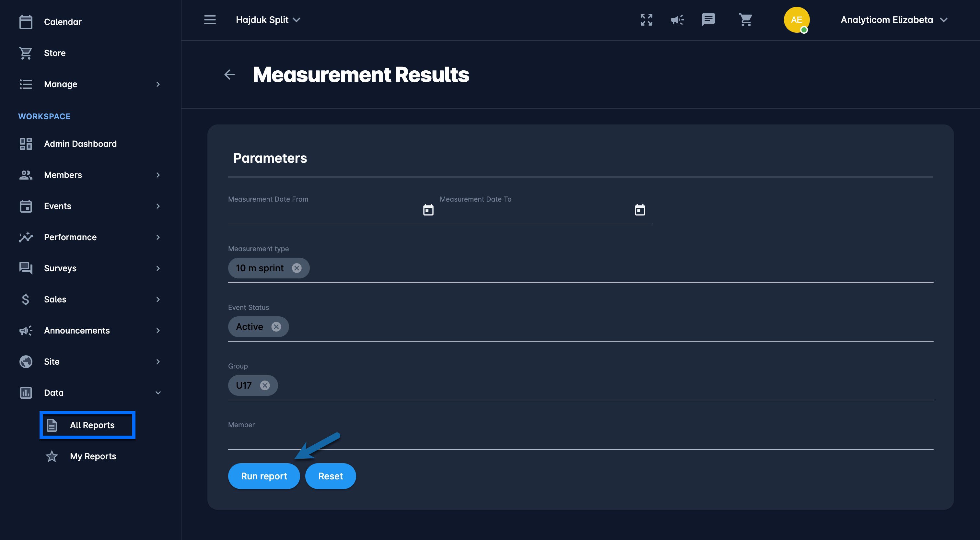This screenshot has height=540, width=980.
Task: Click the fullscreen expand icon
Action: coord(646,20)
